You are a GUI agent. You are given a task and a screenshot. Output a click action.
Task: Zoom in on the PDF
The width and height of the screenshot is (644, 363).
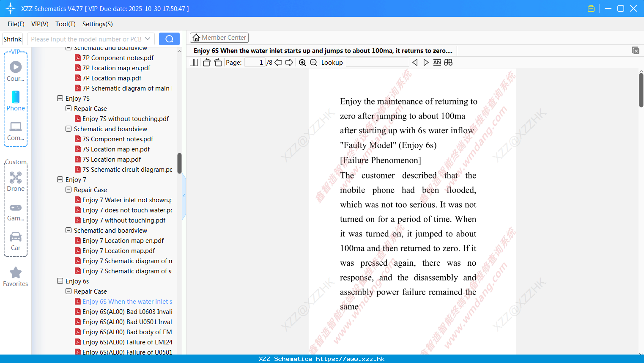[302, 62]
